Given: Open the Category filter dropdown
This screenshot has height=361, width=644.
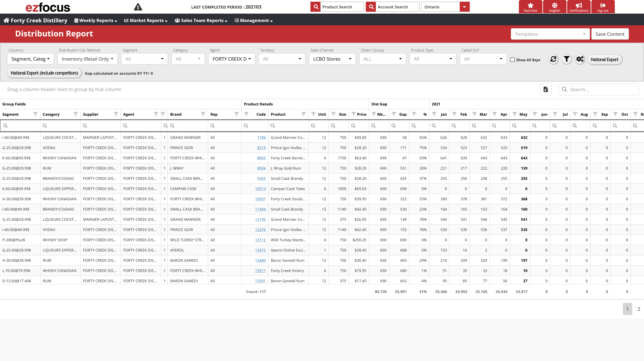Looking at the screenshot, I should coord(188,59).
